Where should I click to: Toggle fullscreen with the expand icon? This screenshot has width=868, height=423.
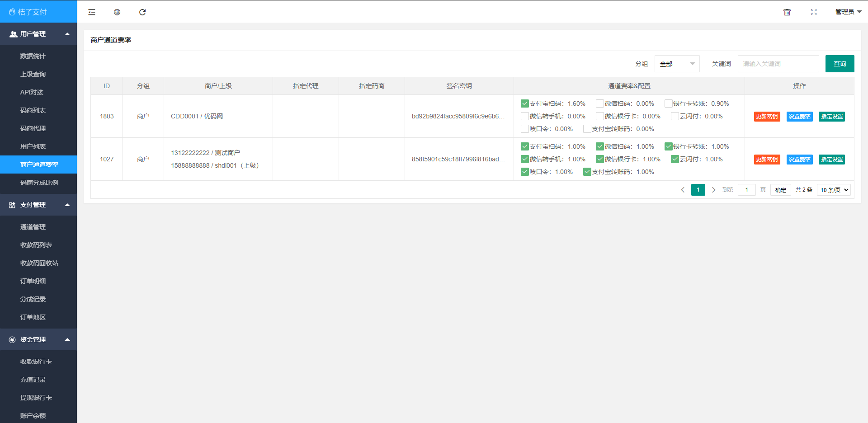point(814,12)
